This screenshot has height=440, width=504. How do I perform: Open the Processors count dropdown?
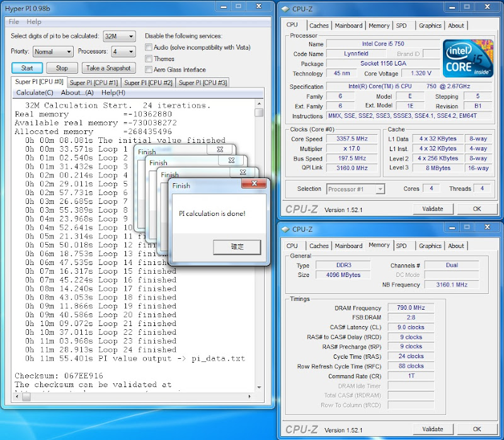(x=123, y=52)
